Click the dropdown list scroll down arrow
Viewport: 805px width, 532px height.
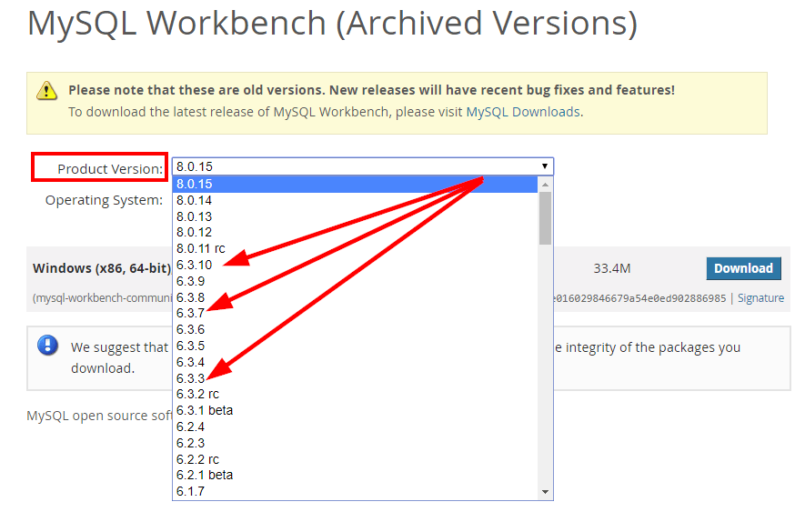(545, 492)
